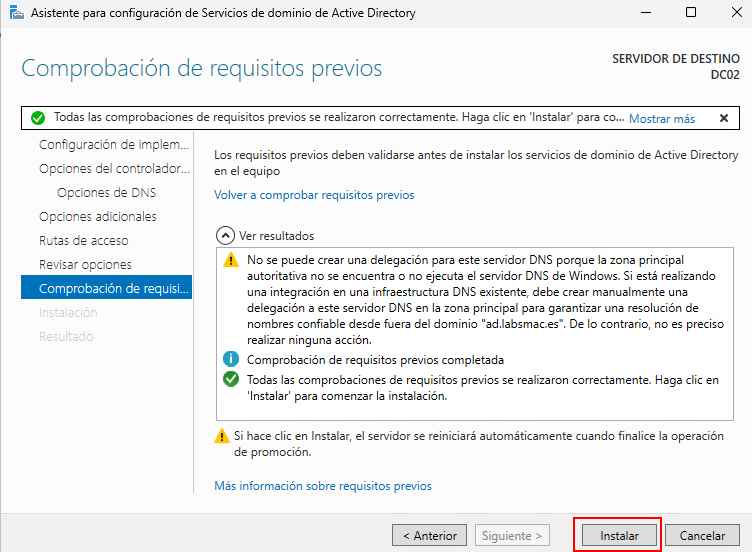The width and height of the screenshot is (752, 552).
Task: Select 'Rutas de acceso' in sidebar
Action: 83,240
